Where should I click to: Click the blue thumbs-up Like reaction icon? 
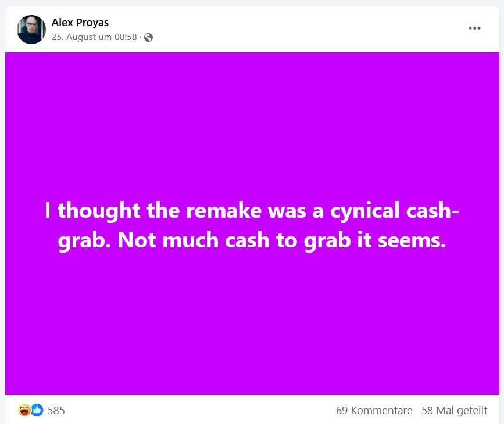37,410
